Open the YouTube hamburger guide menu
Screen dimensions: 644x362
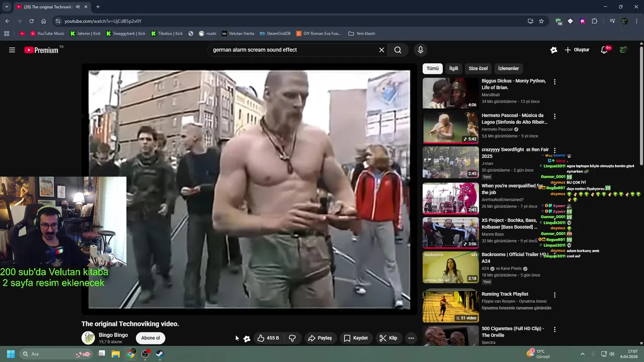pos(12,50)
